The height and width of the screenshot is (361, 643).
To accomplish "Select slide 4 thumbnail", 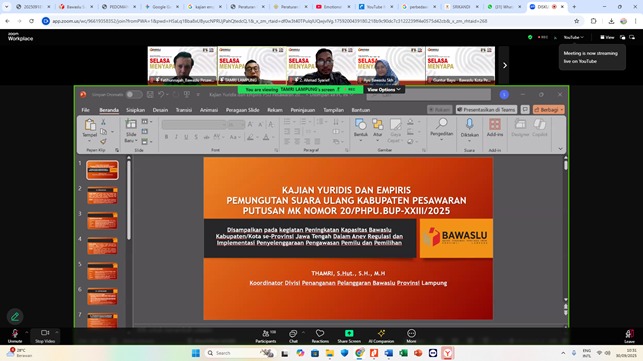I will click(x=102, y=246).
